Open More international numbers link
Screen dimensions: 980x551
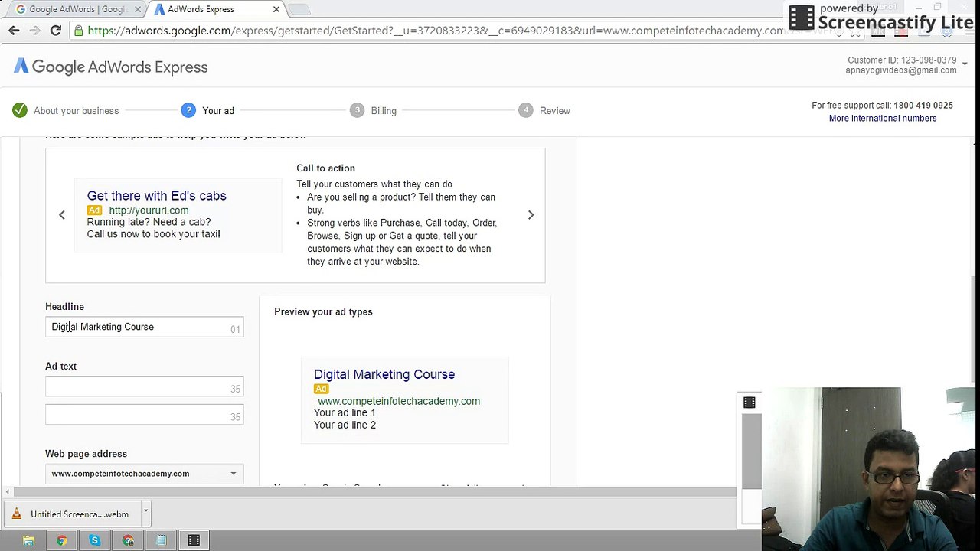[x=883, y=119]
